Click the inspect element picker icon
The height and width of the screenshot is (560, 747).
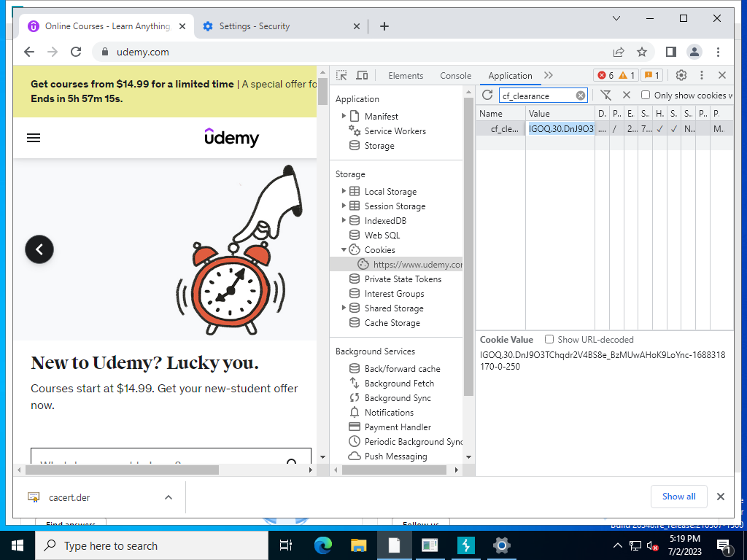[341, 76]
